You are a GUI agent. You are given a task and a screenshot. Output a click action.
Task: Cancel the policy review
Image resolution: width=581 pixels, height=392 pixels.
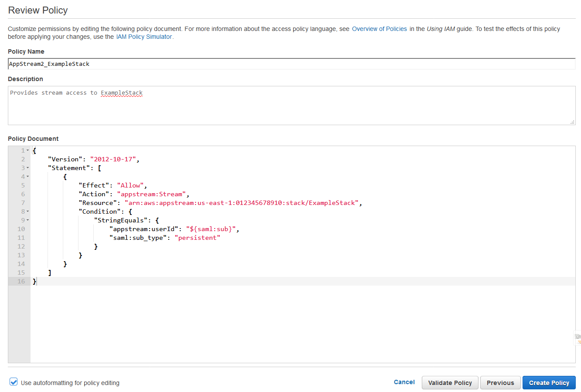click(404, 382)
